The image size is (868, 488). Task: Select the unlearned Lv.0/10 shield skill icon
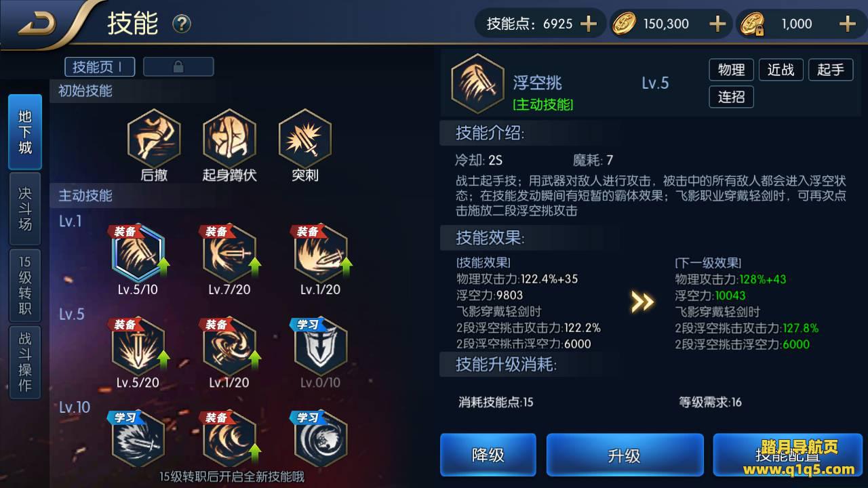321,346
